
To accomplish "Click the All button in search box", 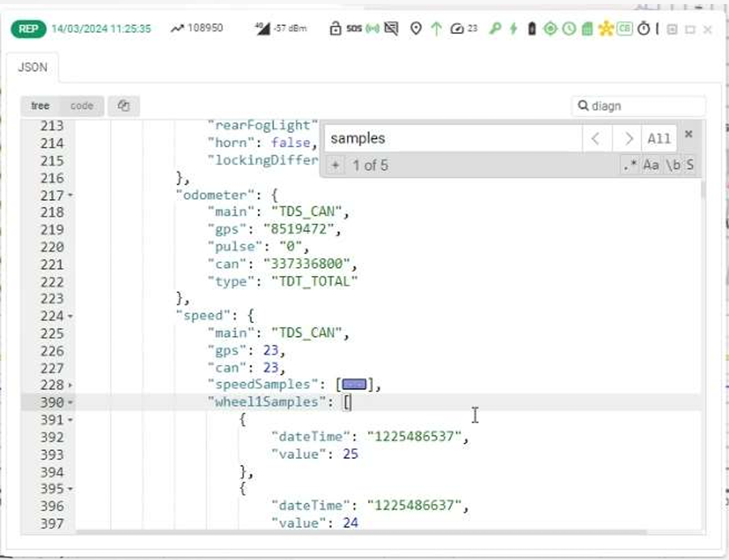I will 659,138.
